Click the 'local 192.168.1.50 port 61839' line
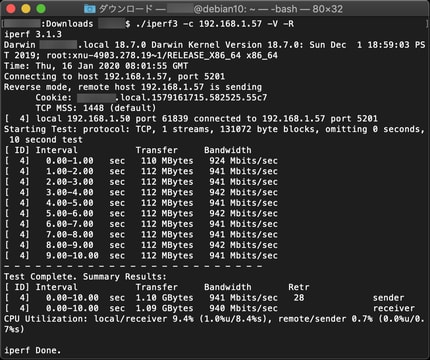Viewport: 430px width, 360px height. (x=191, y=119)
